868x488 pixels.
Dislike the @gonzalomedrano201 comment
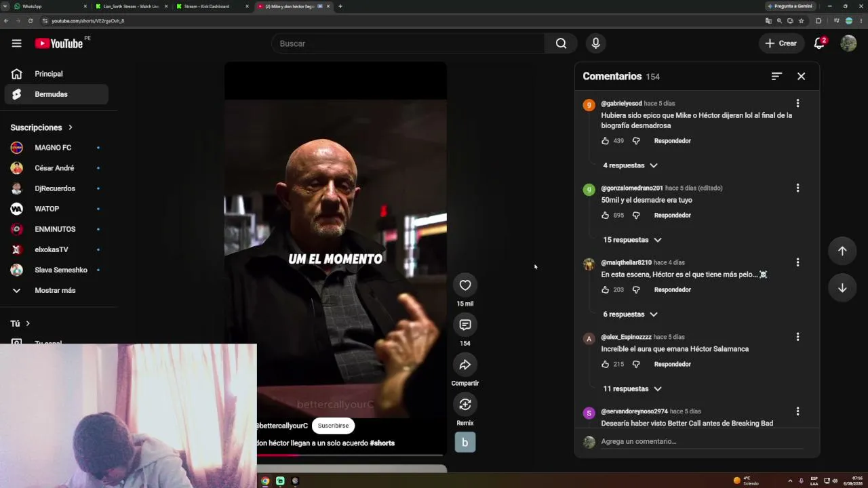click(x=636, y=216)
